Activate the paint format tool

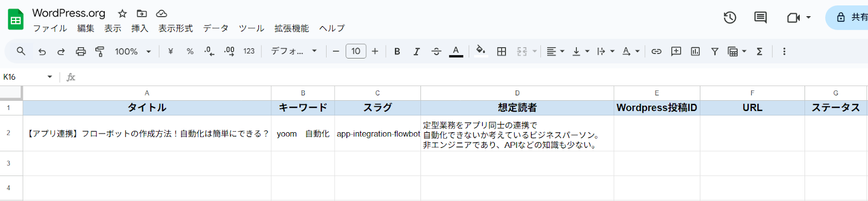click(x=100, y=51)
